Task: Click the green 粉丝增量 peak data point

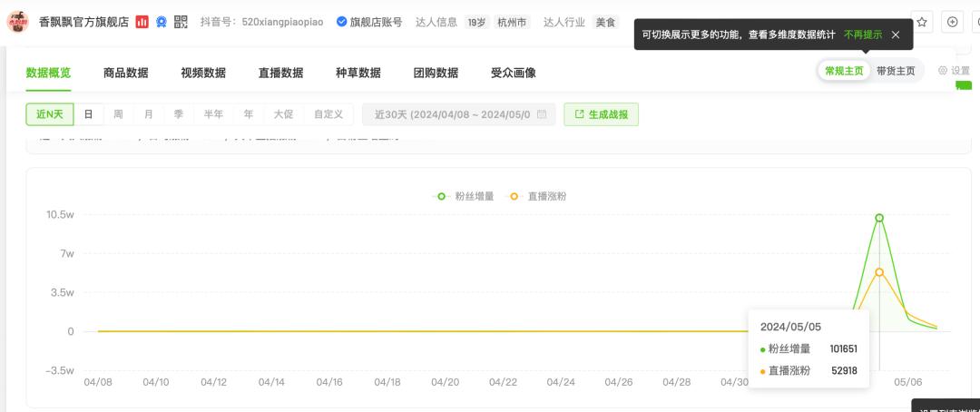Action: (879, 218)
